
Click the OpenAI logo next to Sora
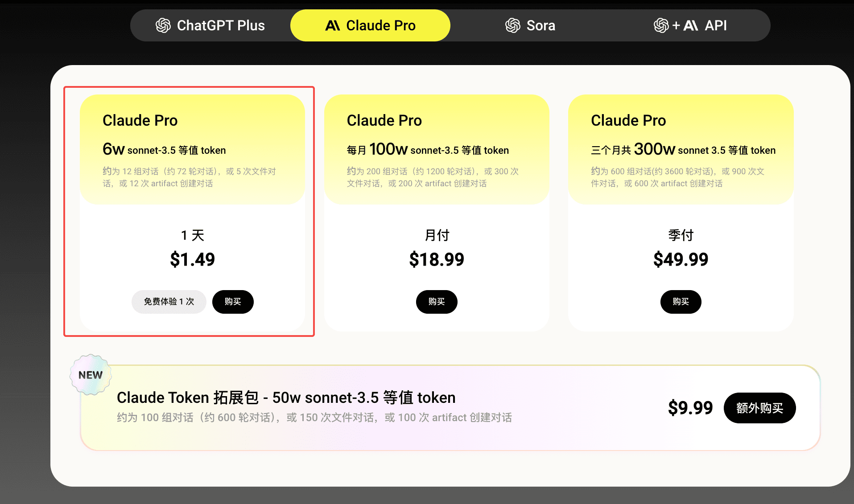(513, 25)
